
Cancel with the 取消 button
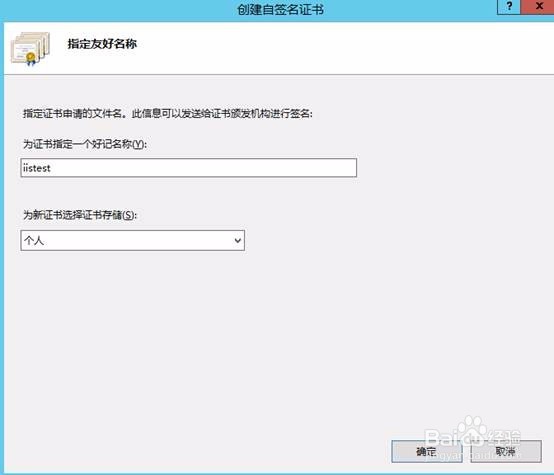[x=506, y=451]
